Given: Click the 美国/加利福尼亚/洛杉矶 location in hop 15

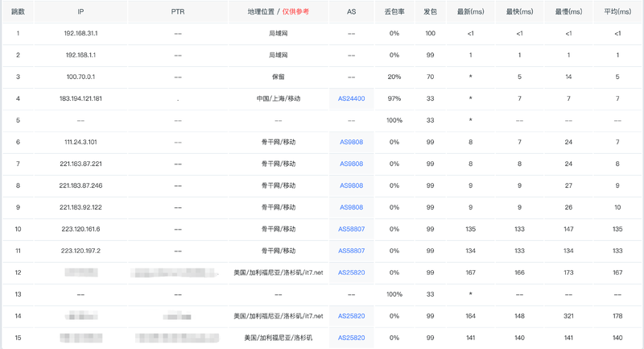Looking at the screenshot, I should click(279, 339).
